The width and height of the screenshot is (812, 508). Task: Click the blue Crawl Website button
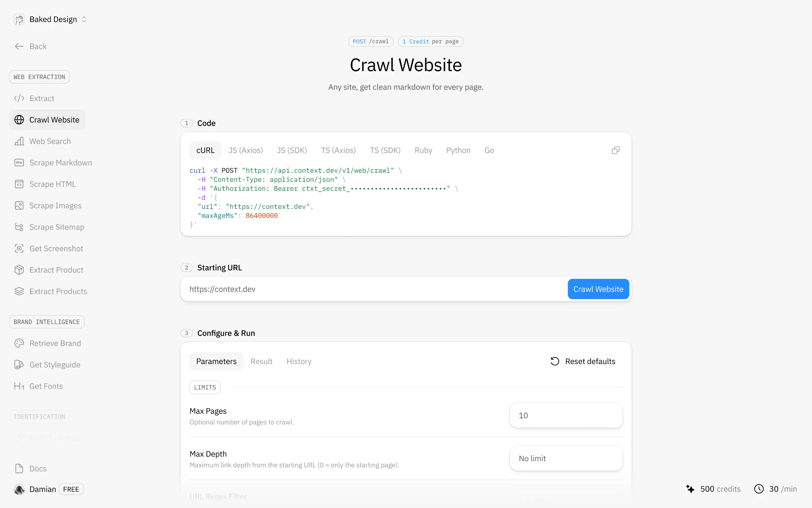(x=598, y=289)
